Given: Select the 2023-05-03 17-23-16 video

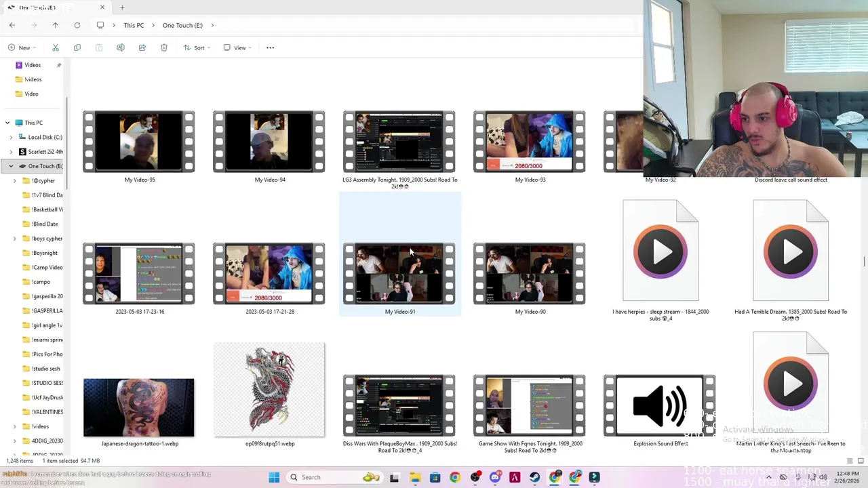Looking at the screenshot, I should [x=139, y=273].
